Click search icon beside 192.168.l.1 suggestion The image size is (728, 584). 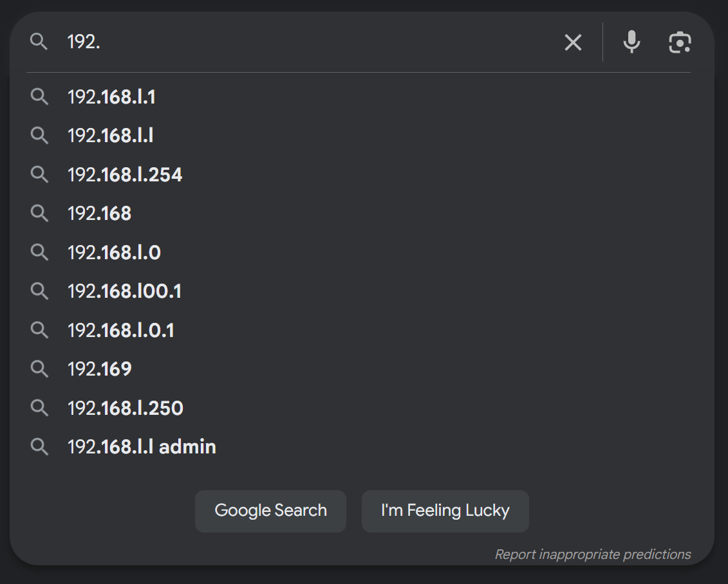pos(39,97)
